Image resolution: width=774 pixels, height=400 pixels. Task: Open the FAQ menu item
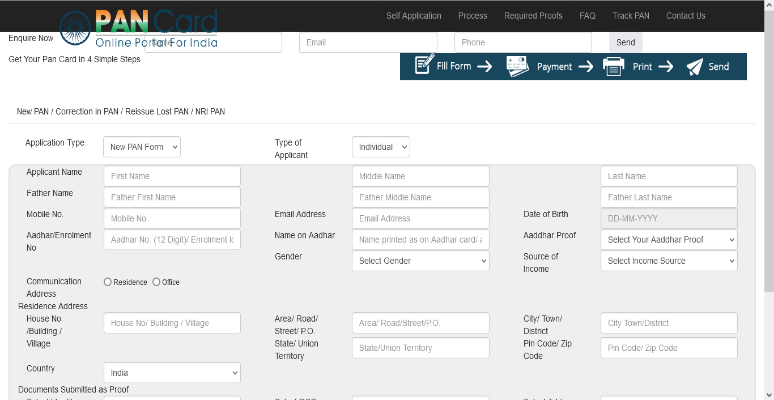coord(587,16)
